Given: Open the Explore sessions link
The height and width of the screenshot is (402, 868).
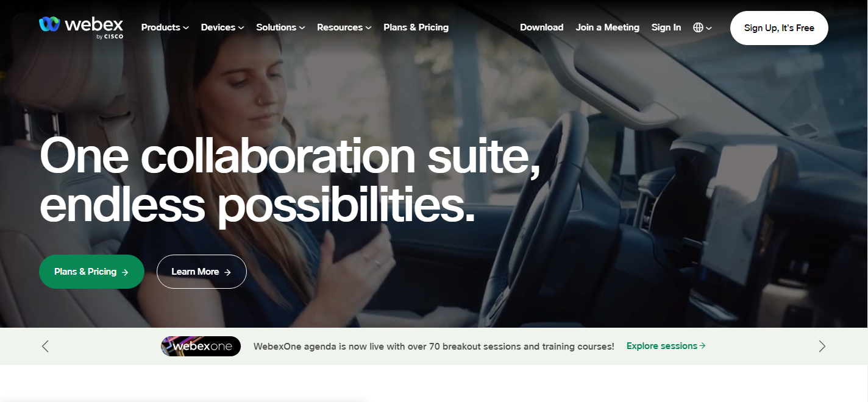Looking at the screenshot, I should [666, 346].
